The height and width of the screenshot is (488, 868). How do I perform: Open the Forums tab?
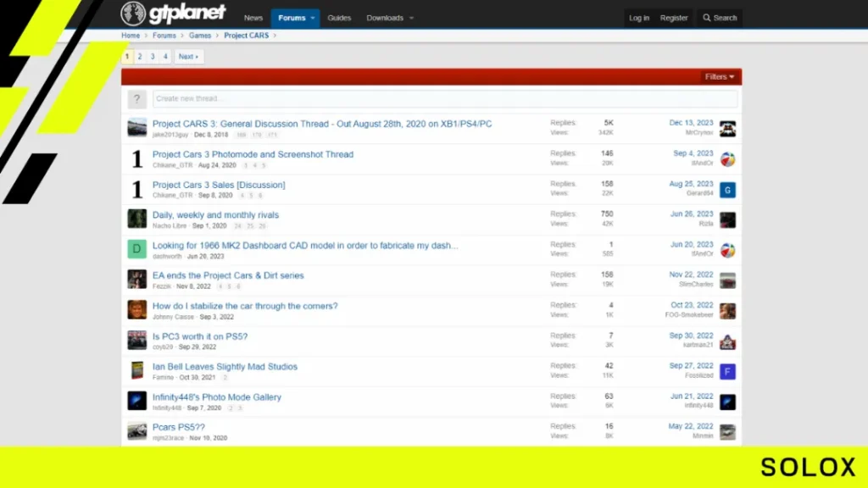pos(292,19)
